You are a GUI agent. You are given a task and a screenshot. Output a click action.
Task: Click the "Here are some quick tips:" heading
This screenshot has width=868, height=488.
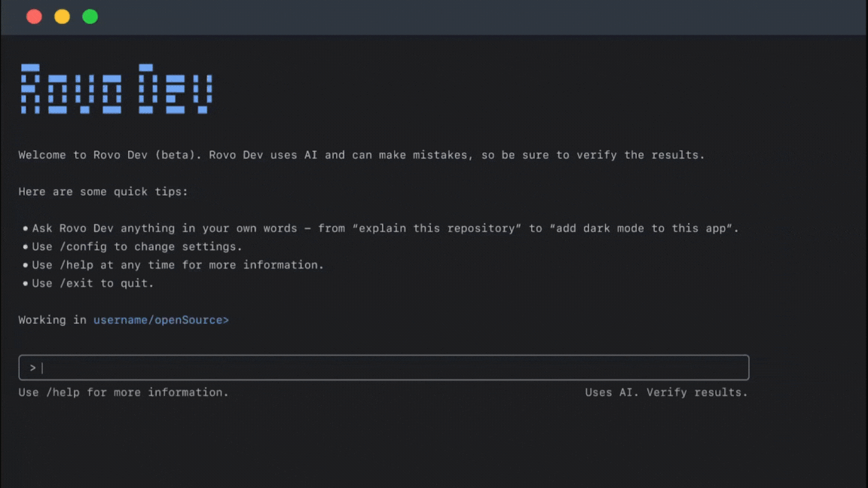103,192
